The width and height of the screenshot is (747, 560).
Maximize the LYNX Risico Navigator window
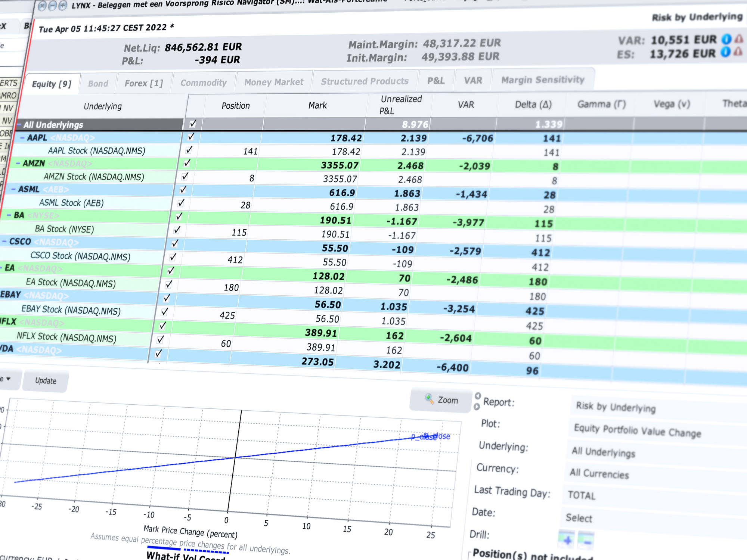[63, 5]
